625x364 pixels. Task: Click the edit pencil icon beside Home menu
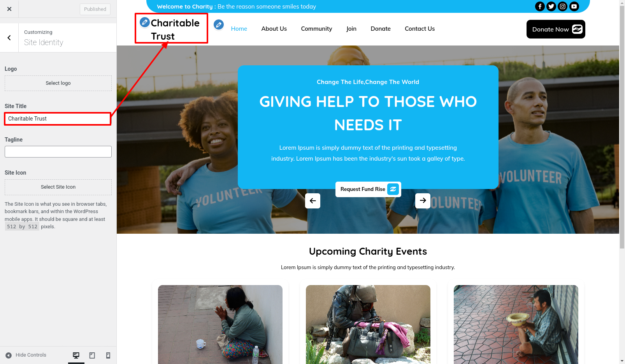[x=219, y=25]
